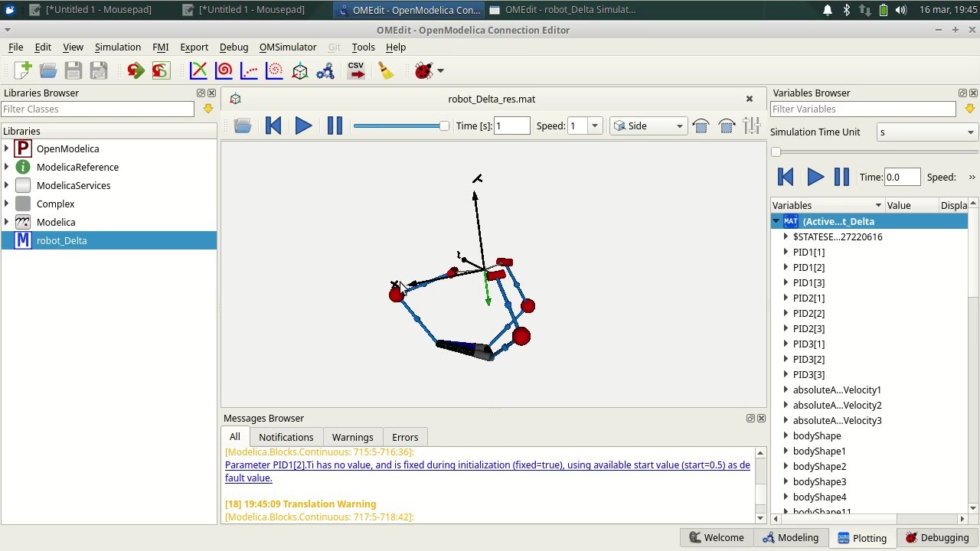Click the Export to CSV icon

click(x=356, y=70)
